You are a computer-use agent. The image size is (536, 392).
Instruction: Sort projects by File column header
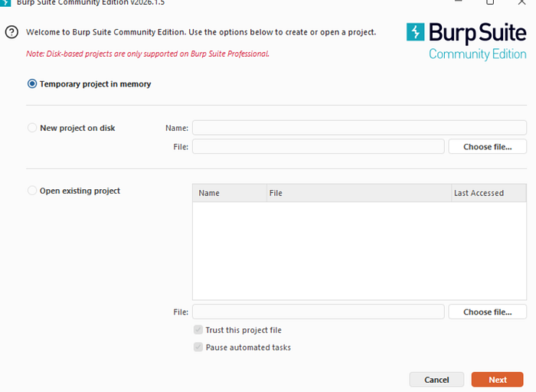359,193
